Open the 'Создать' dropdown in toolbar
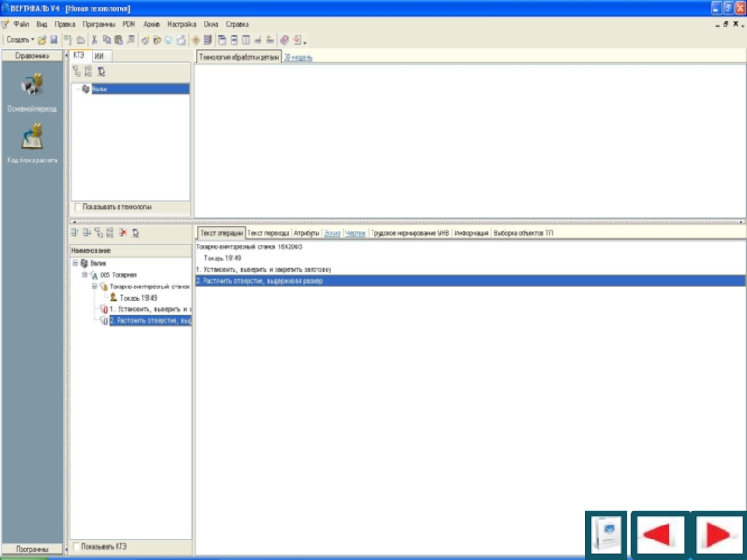747x560 pixels. (20, 40)
